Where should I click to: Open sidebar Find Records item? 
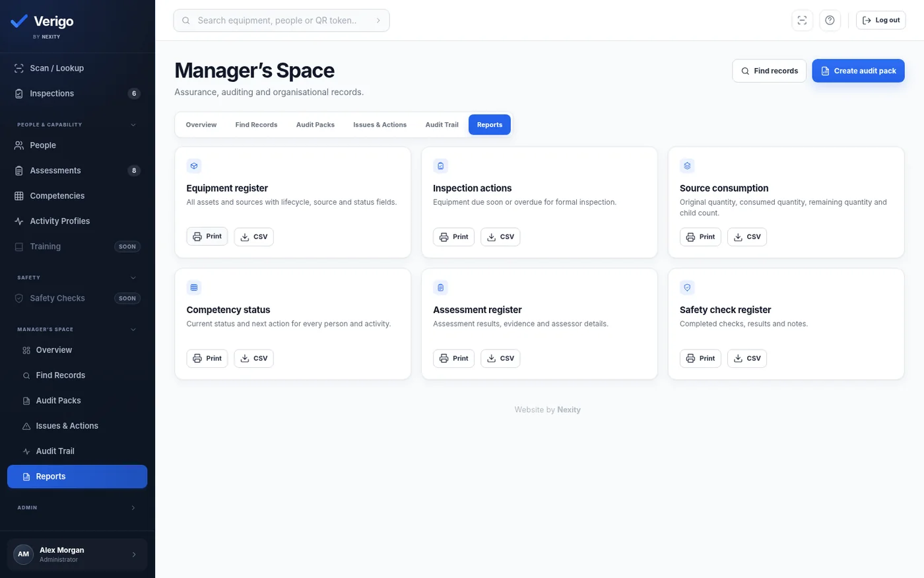pyautogui.click(x=77, y=375)
